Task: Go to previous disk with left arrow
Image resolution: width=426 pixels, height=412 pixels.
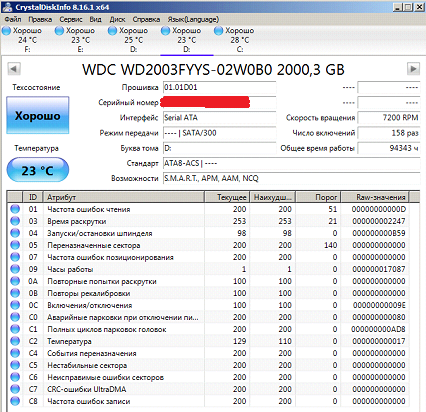Action: (x=14, y=69)
